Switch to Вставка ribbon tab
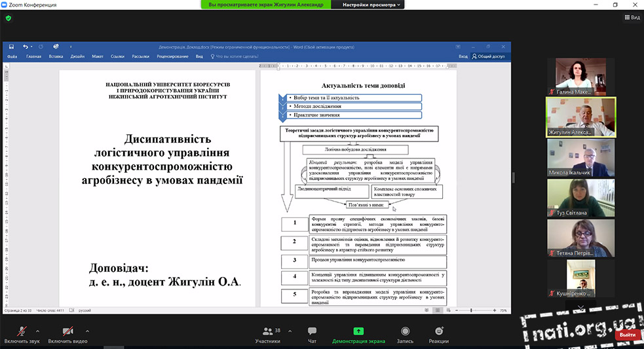Viewport: 644px width, 349px height. [x=56, y=56]
